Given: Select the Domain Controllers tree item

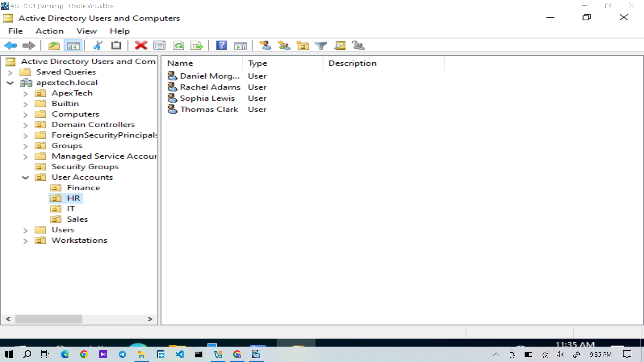Looking at the screenshot, I should [93, 125].
